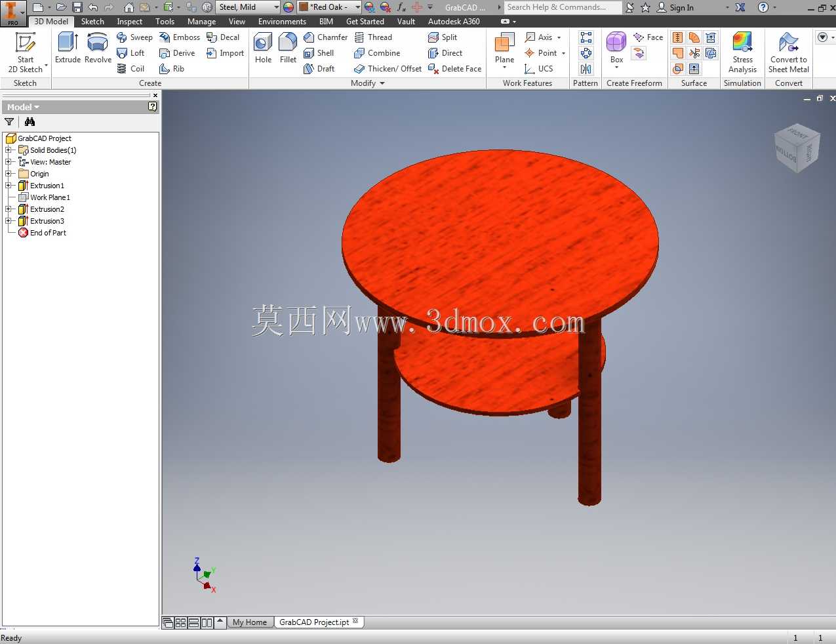
Task: Select the Revolve tool
Action: 98,48
